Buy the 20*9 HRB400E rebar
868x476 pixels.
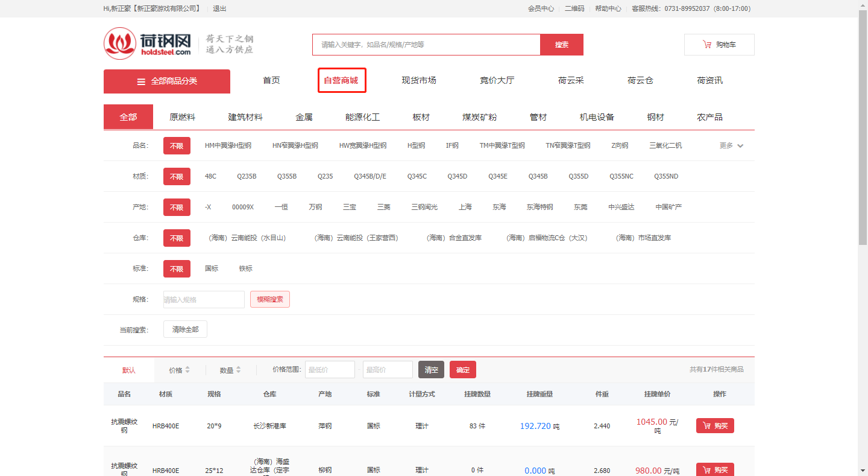[x=715, y=426]
